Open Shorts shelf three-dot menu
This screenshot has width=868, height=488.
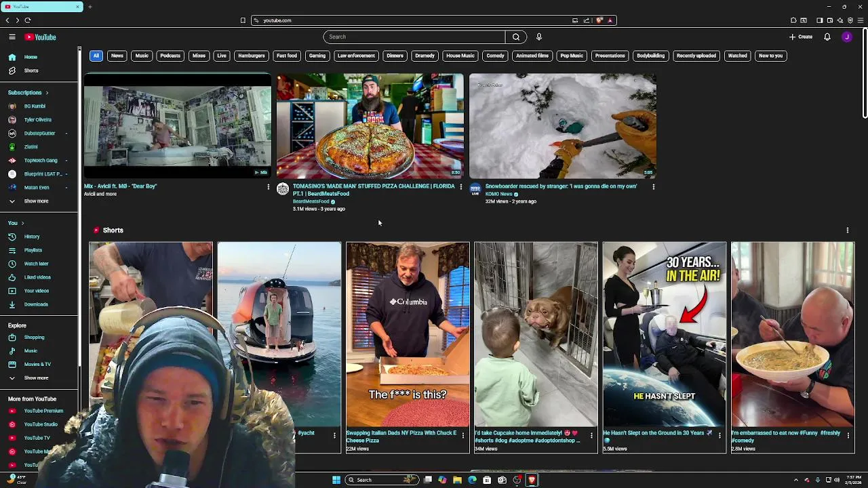coord(847,230)
